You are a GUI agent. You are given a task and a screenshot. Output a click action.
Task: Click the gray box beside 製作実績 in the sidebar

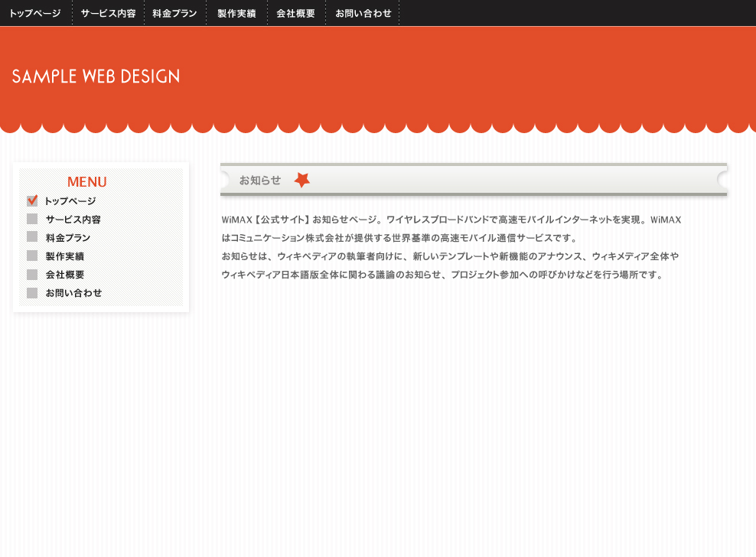point(32,256)
